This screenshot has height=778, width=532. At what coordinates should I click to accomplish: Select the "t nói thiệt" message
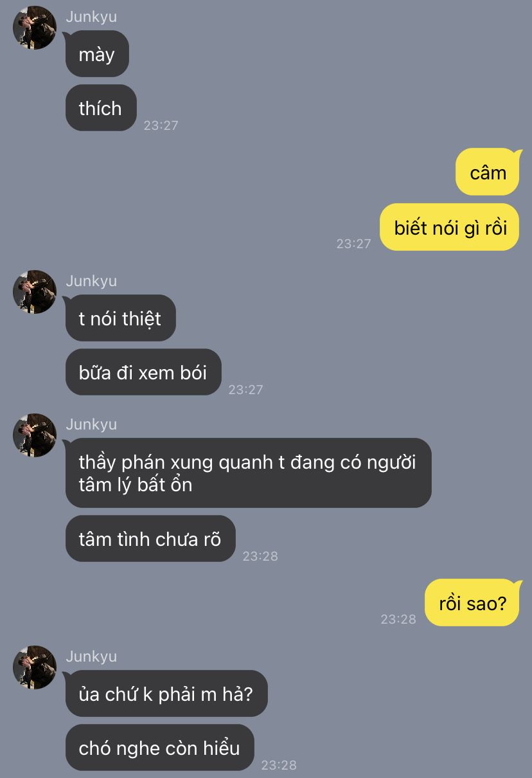click(120, 318)
